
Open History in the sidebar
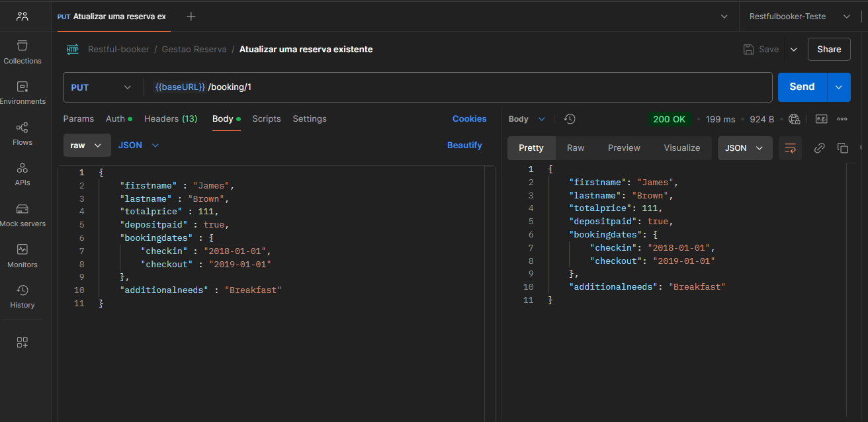(x=22, y=296)
